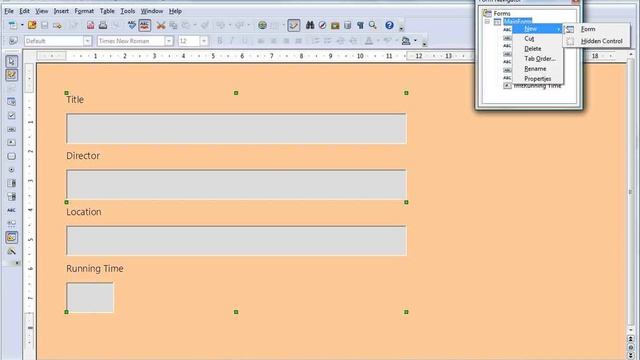Click the Location text input field
Viewport: 640px width, 360px height.
(x=236, y=241)
